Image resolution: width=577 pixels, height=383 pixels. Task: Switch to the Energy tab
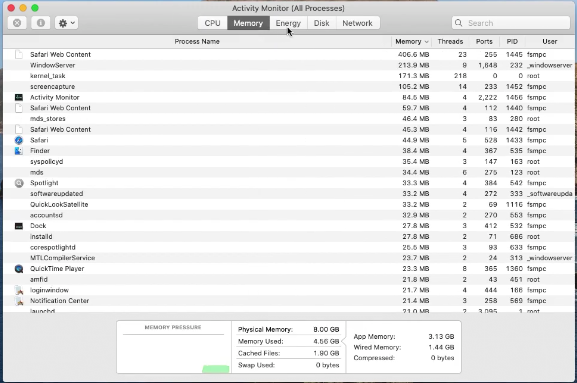pyautogui.click(x=288, y=23)
